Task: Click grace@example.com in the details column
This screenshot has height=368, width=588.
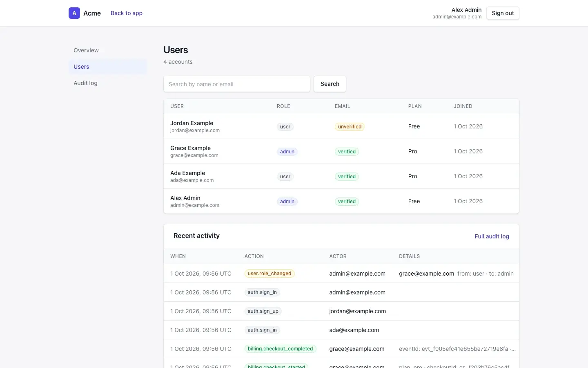Action: 426,274
